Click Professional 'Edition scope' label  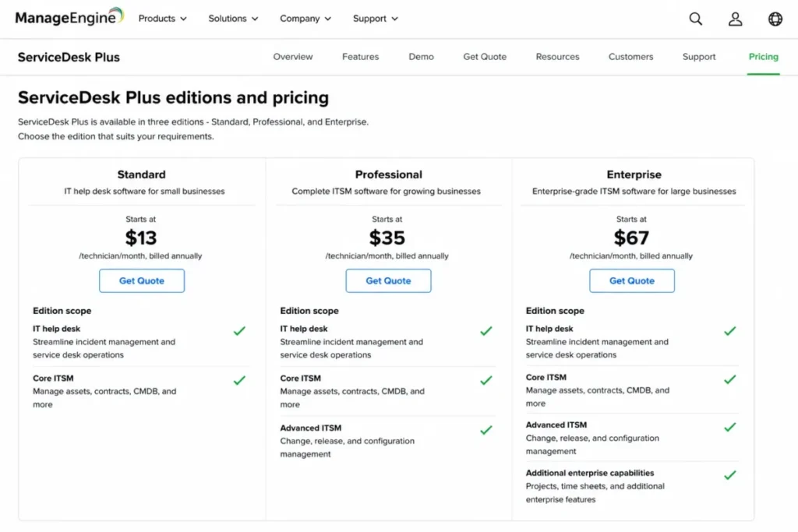pos(309,311)
